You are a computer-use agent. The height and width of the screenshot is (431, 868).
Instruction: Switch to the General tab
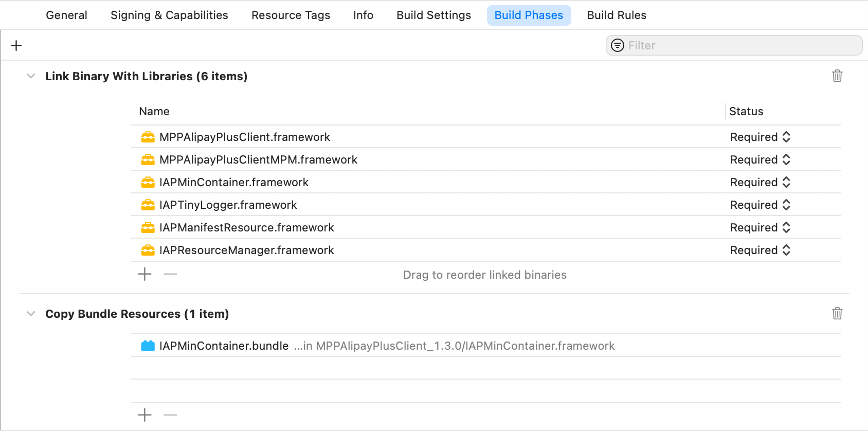(66, 15)
